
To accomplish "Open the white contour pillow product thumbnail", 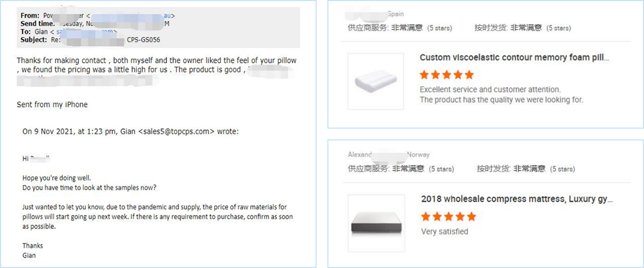I will point(376,80).
